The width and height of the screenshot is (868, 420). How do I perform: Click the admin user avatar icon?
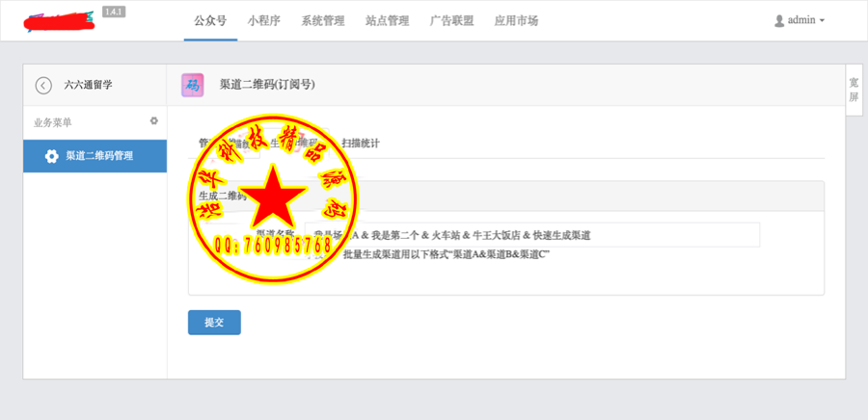[x=779, y=21]
